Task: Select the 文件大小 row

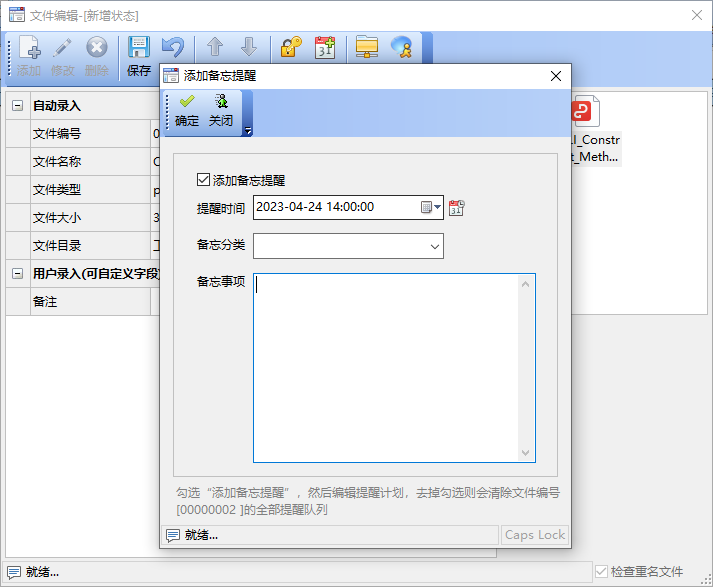Action: tap(82, 218)
